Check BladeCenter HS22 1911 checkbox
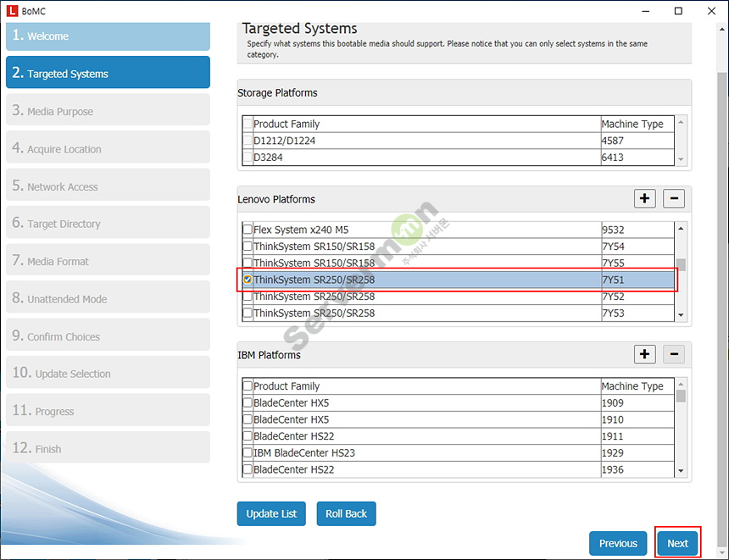Screen dimensions: 729x560 click(248, 436)
